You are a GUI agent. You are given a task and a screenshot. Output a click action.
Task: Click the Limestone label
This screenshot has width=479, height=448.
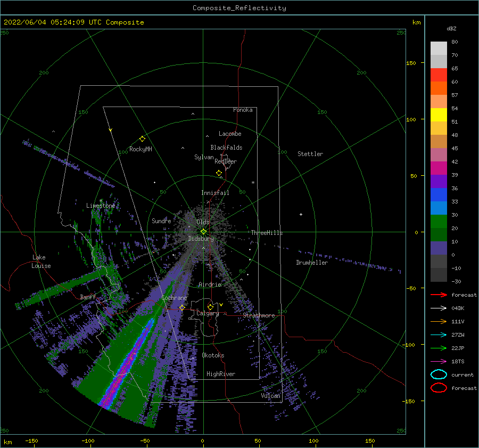coord(101,206)
